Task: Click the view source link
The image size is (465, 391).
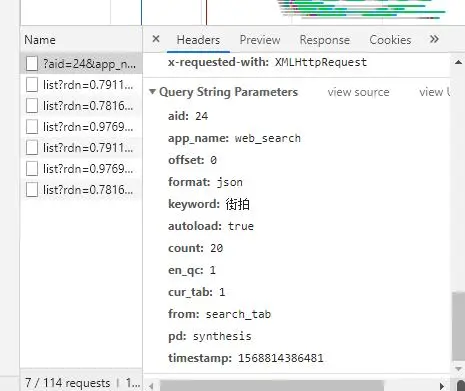Action: (x=358, y=92)
